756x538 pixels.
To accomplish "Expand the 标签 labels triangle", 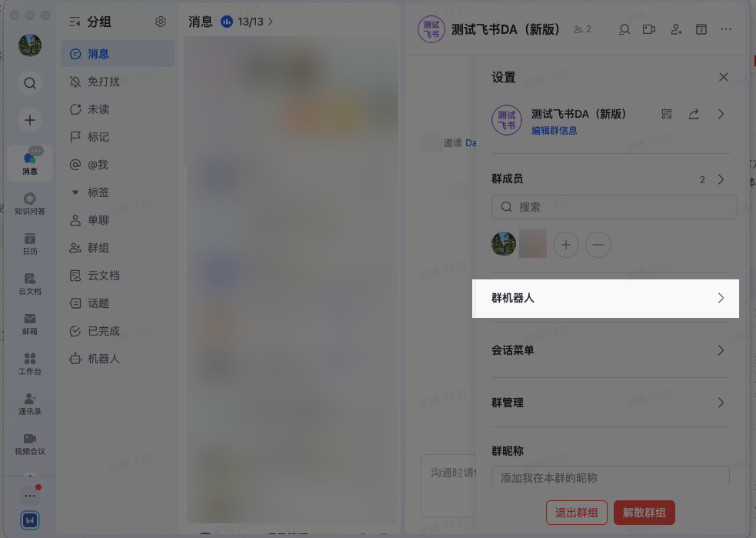I will pyautogui.click(x=75, y=192).
